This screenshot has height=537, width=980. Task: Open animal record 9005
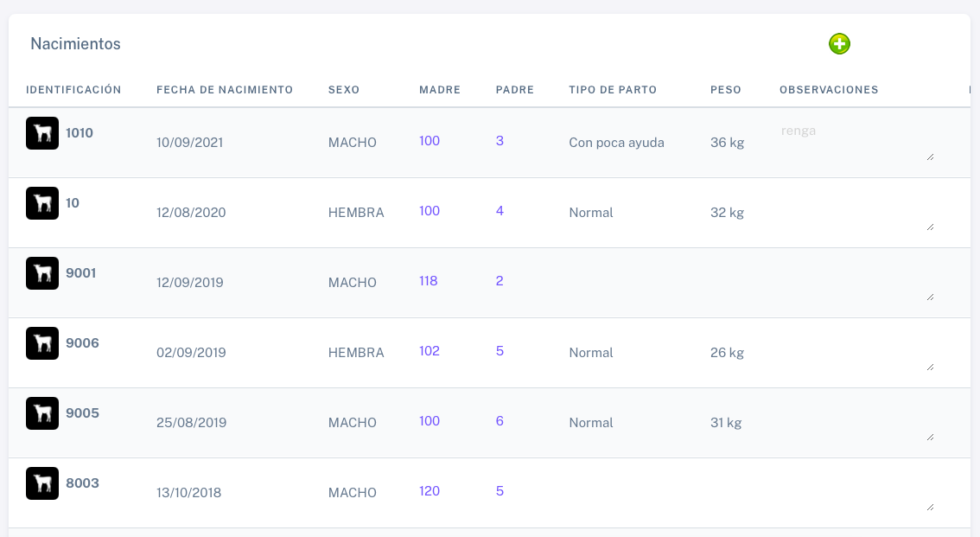coord(82,412)
